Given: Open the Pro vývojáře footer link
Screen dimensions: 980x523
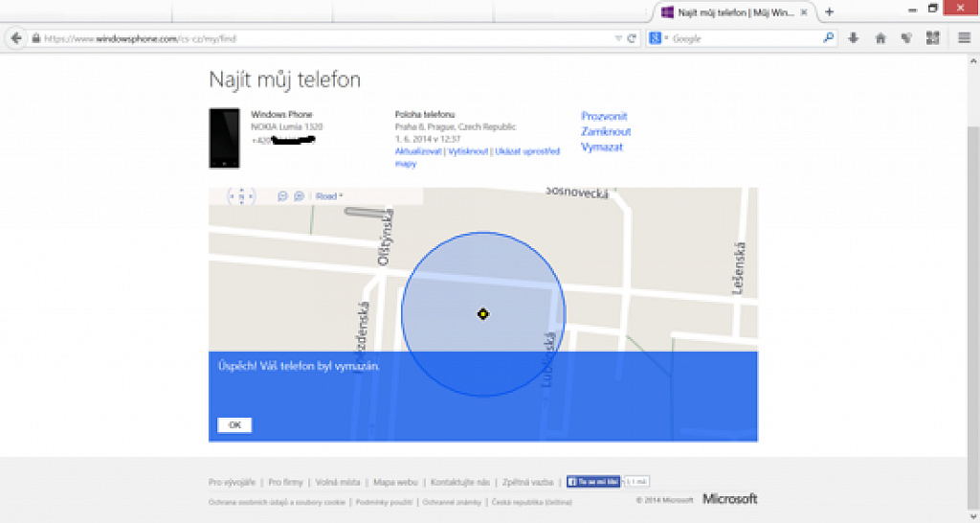Looking at the screenshot, I should (232, 482).
